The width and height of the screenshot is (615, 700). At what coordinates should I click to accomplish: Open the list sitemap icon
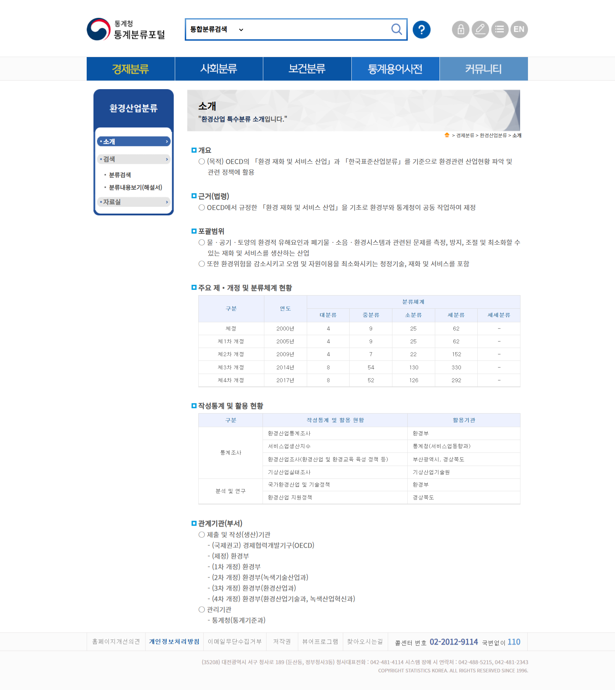coord(499,30)
